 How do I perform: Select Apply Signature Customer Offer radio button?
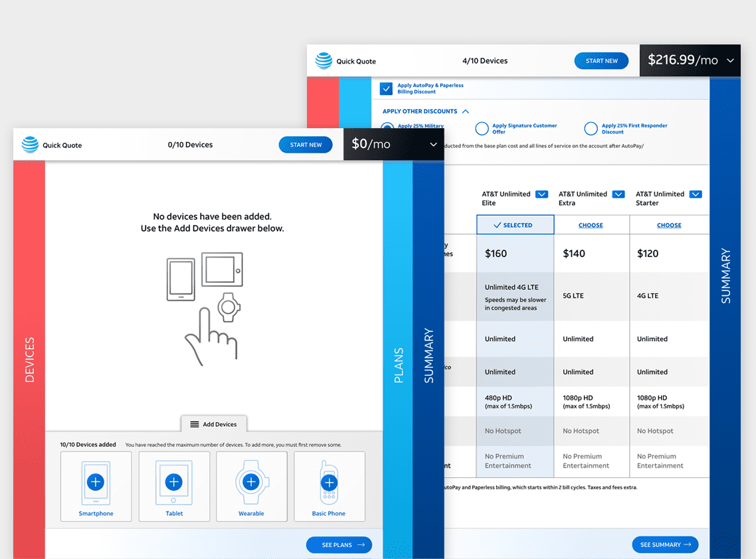click(x=482, y=129)
